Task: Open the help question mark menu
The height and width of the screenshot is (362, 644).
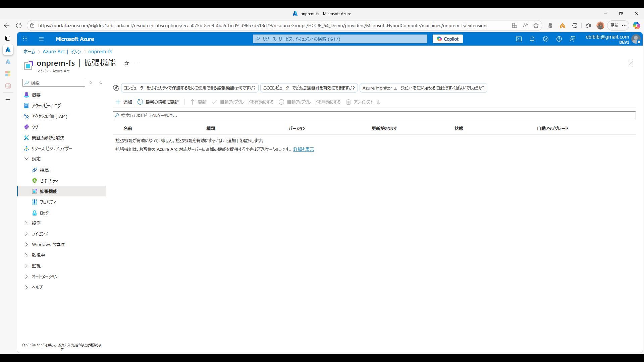Action: 559,39
